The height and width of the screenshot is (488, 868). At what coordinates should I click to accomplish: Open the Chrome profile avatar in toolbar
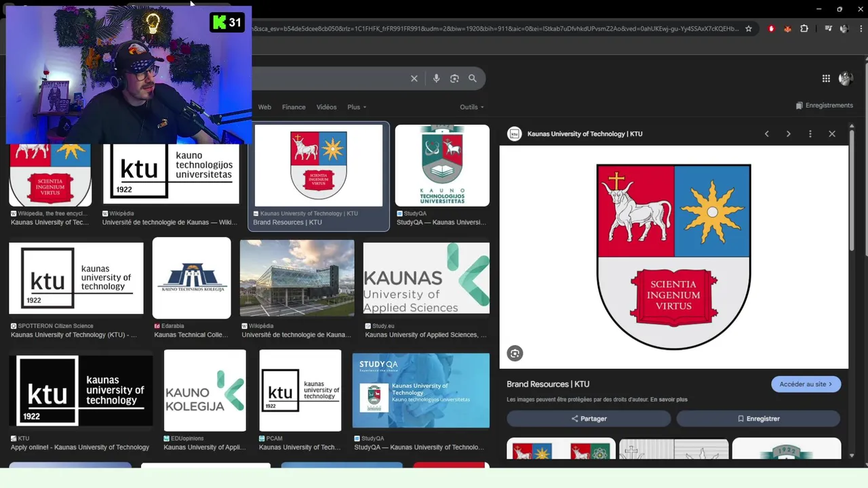pyautogui.click(x=844, y=28)
